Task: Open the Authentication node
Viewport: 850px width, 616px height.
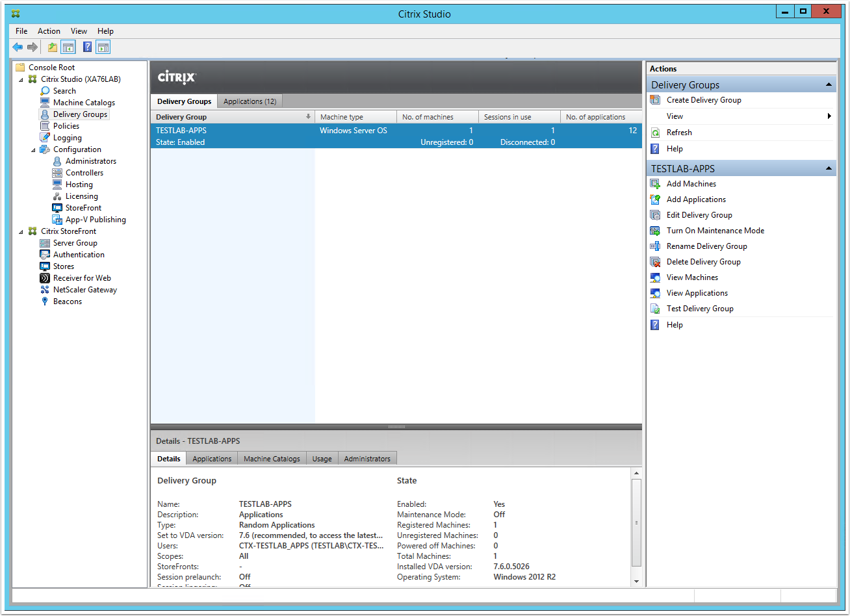Action: point(79,255)
